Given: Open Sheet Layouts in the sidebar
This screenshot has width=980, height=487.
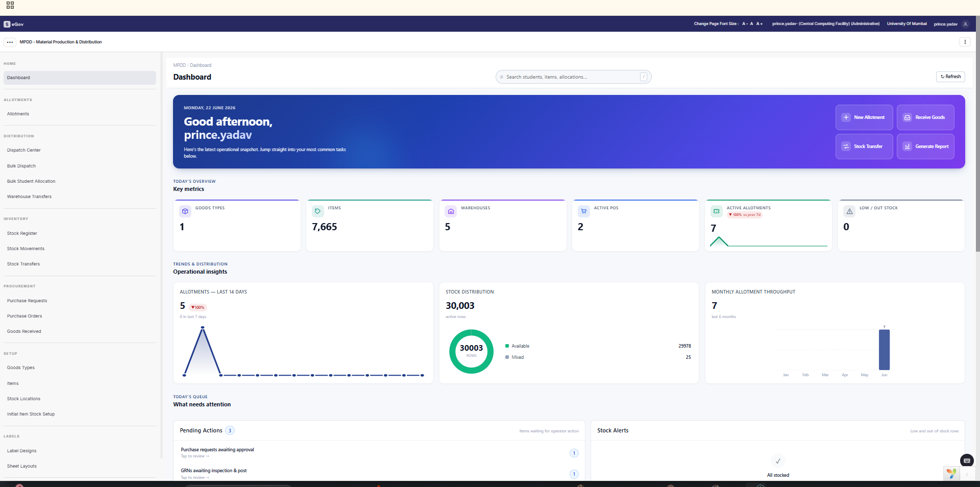Looking at the screenshot, I should [80, 466].
